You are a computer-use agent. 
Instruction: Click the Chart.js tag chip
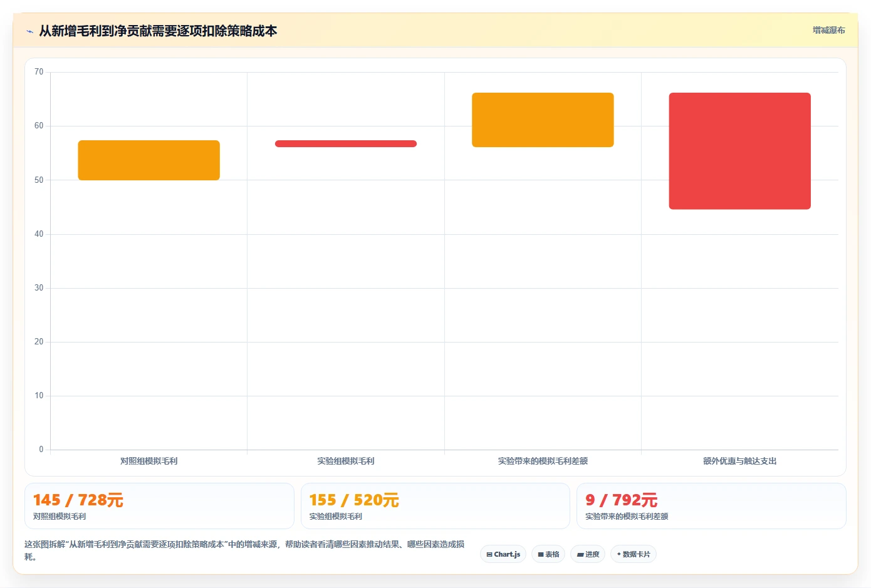point(503,554)
